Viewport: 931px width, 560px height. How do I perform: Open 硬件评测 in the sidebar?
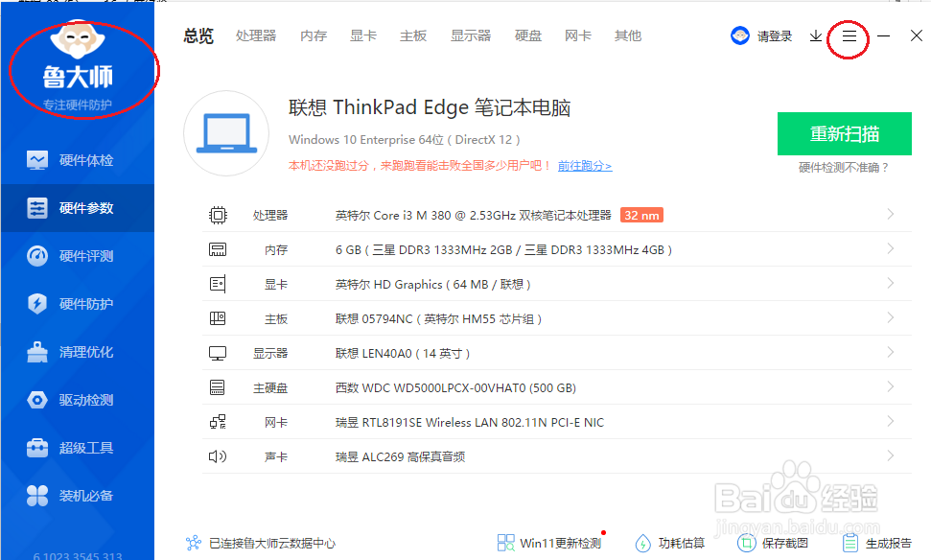(78, 257)
